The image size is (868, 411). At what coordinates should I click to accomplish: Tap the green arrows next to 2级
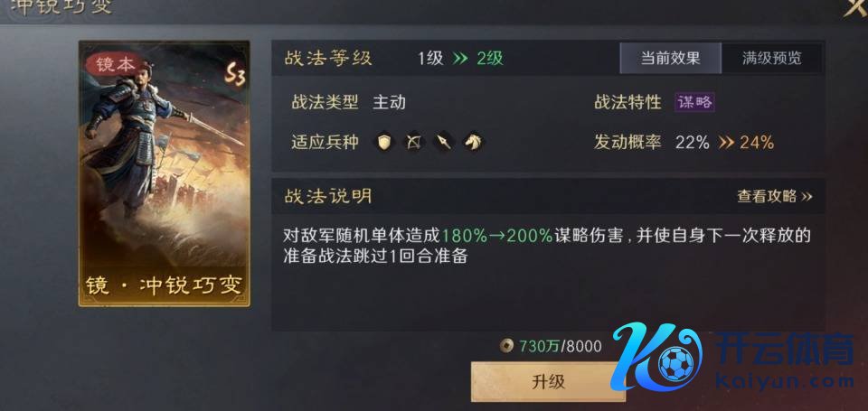point(460,59)
